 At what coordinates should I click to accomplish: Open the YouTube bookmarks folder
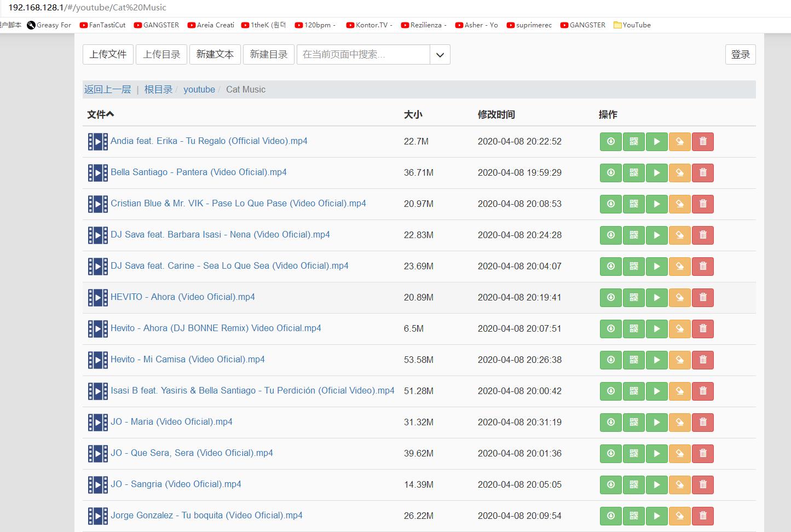[632, 25]
